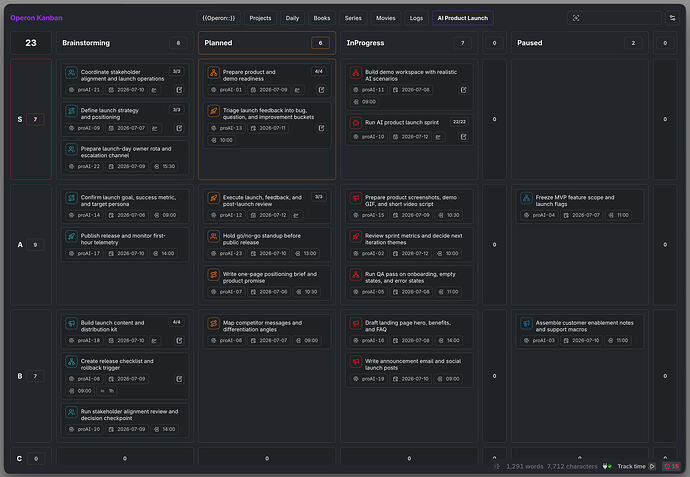This screenshot has width=690, height=477.
Task: Click the 7,712 characters status text
Action: point(572,466)
